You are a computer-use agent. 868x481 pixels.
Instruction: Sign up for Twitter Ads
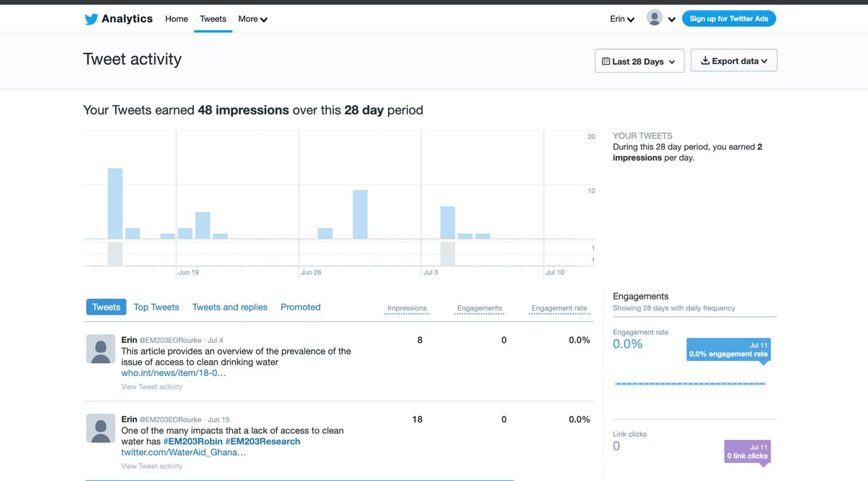point(729,19)
